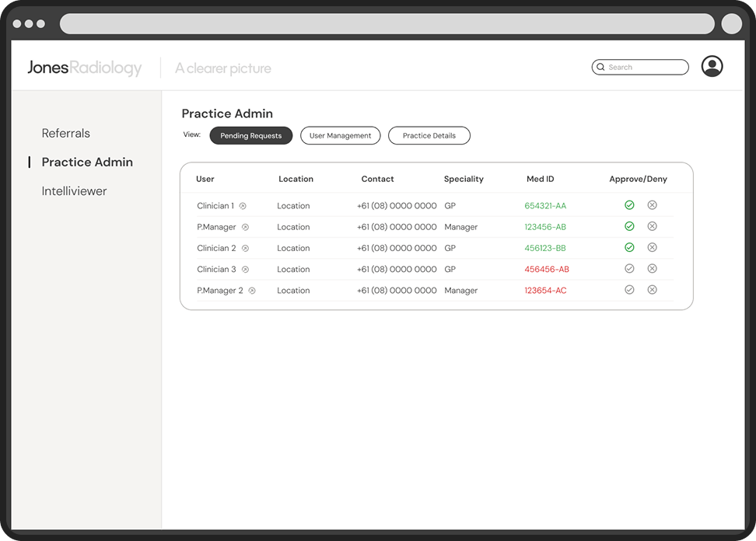This screenshot has height=541, width=756.
Task: Click the A clearer picture tagline
Action: tap(223, 68)
